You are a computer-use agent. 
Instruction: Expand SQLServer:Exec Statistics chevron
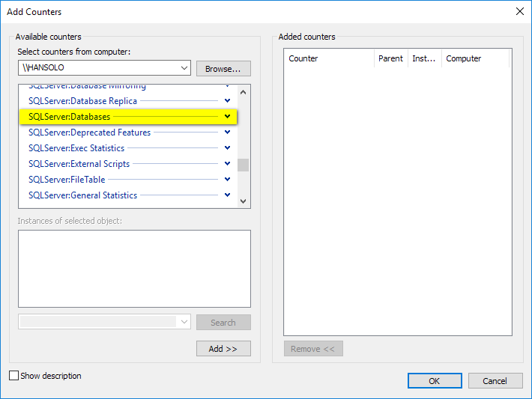pos(227,148)
